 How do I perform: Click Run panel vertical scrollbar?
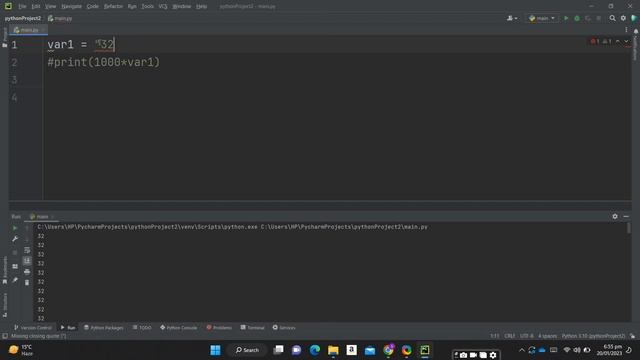629,229
